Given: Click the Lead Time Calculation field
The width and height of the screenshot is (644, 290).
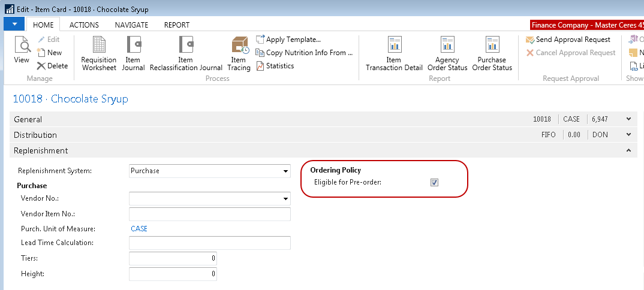Looking at the screenshot, I should click(209, 243).
